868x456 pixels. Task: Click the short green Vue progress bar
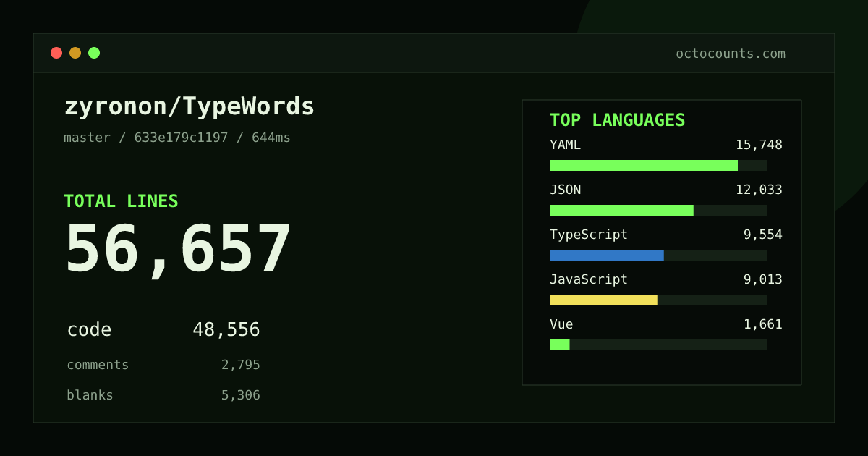point(560,345)
